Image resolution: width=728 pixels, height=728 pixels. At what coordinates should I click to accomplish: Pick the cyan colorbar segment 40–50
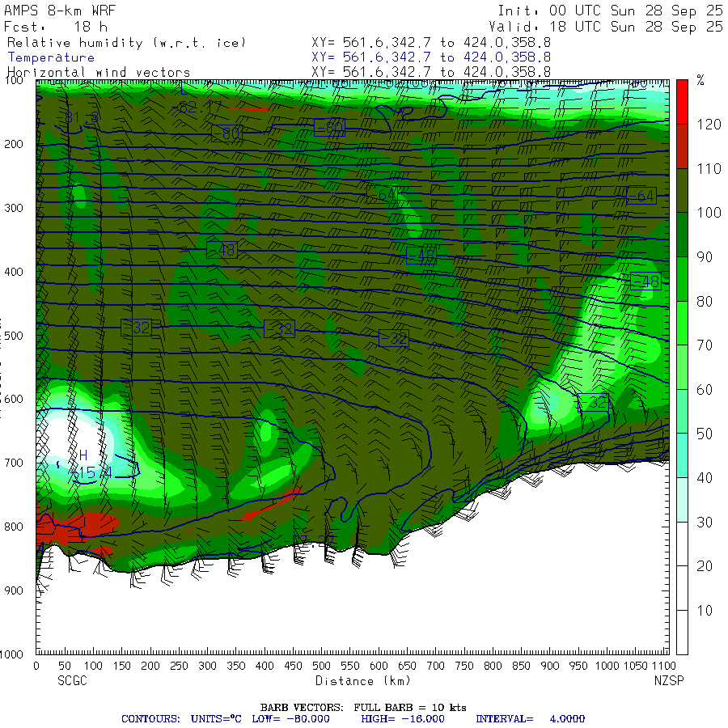(682, 455)
